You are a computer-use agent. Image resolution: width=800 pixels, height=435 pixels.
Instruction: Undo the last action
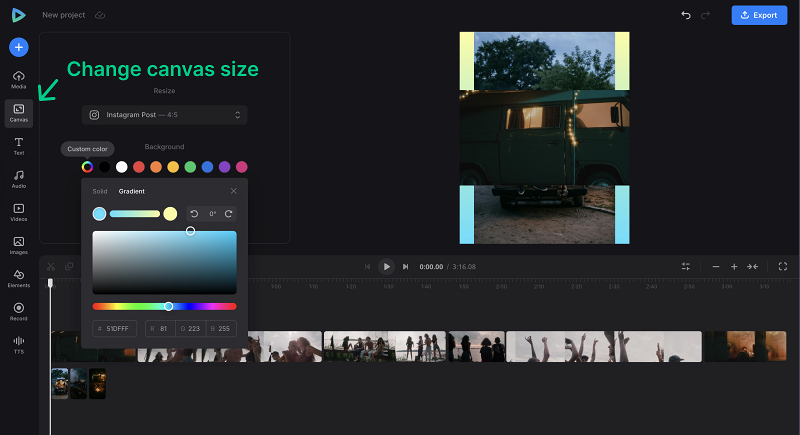pyautogui.click(x=686, y=15)
